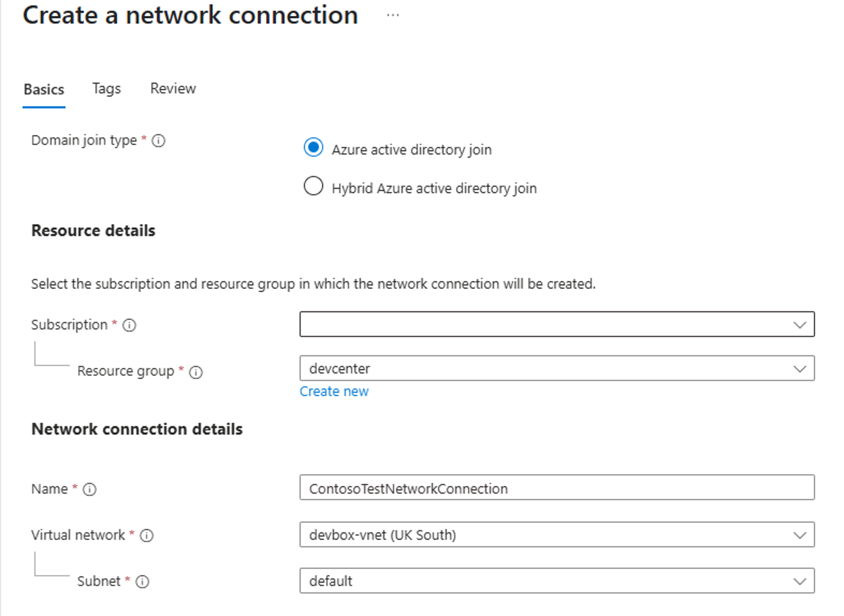Click the Subscription info icon
Image resolution: width=844 pixels, height=616 pixels.
coord(129,325)
